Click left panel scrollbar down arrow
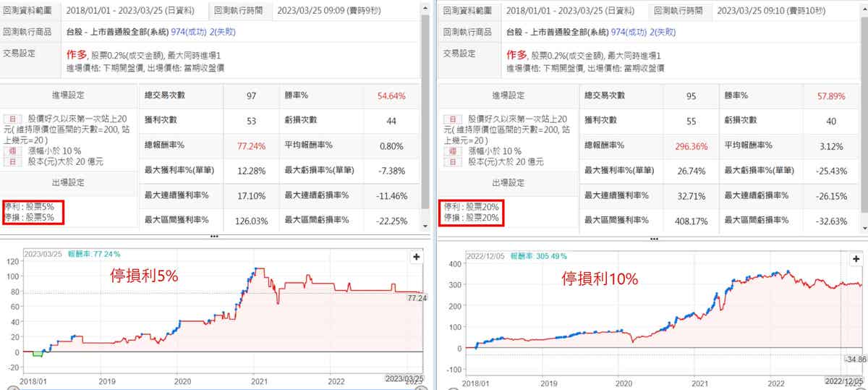This screenshot has width=868, height=390. point(425,226)
